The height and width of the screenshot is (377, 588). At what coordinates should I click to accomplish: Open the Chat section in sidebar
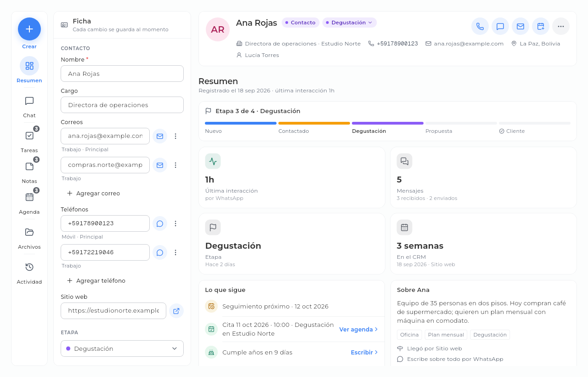(29, 107)
